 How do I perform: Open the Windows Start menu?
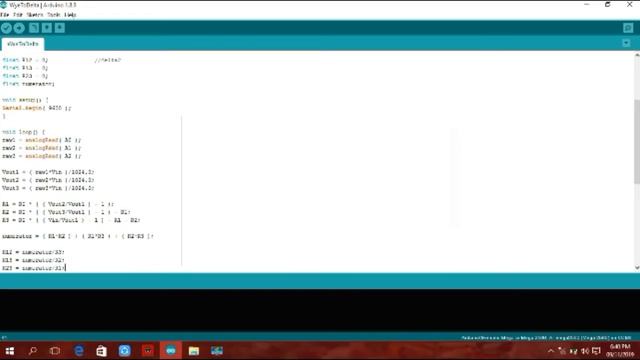tap(10, 351)
